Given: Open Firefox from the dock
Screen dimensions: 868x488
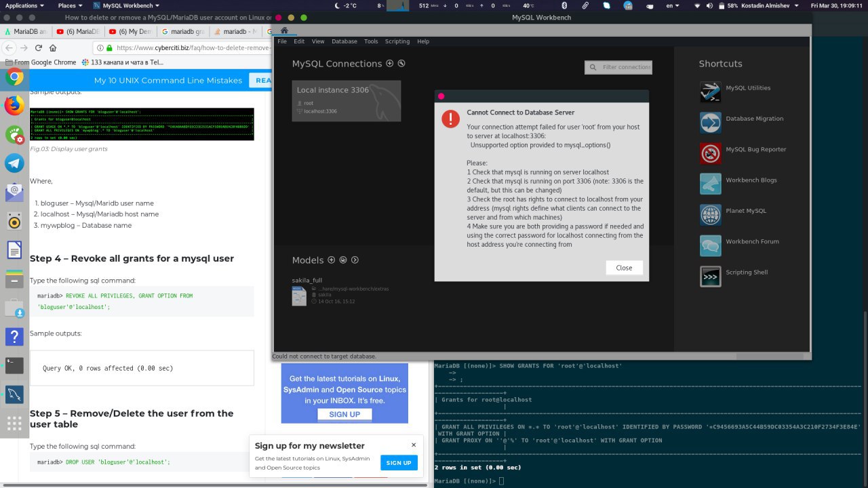Looking at the screenshot, I should click(14, 106).
